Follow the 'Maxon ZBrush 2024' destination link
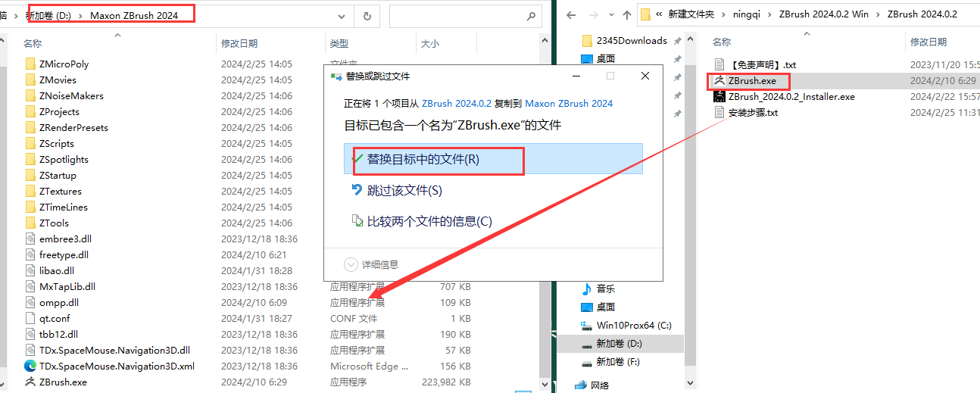Viewport: 980px width, 393px height. tap(569, 103)
